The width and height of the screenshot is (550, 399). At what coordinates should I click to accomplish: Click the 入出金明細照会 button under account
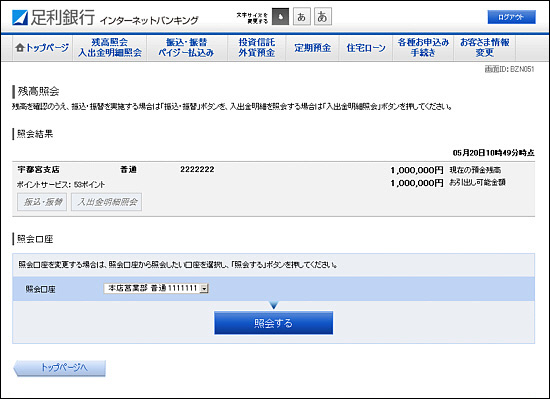107,202
